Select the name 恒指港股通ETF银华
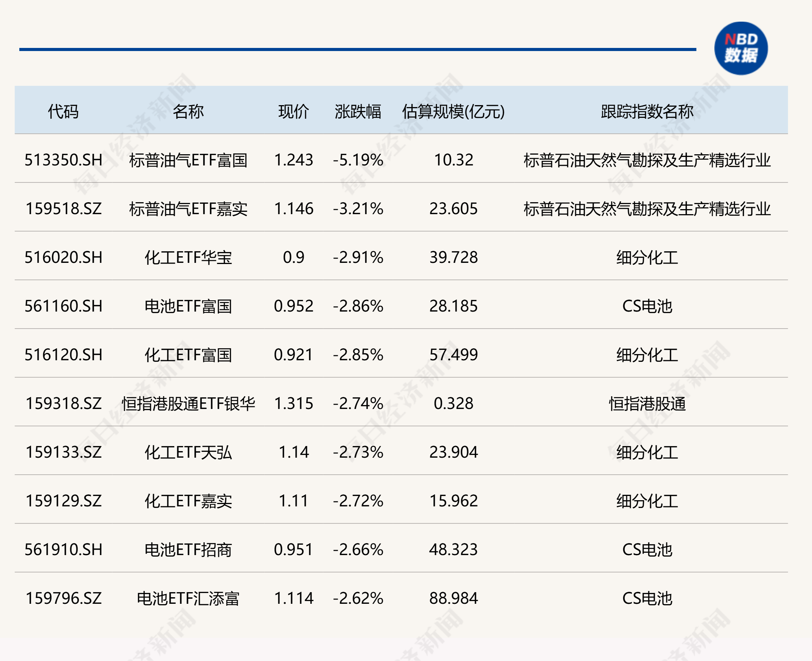Image resolution: width=812 pixels, height=661 pixels. (188, 404)
